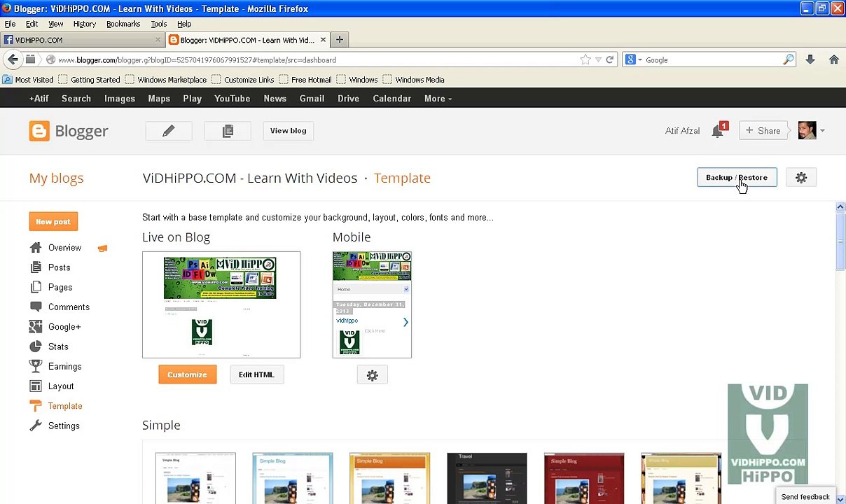Open the notifications bell icon
The width and height of the screenshot is (846, 504).
(717, 131)
